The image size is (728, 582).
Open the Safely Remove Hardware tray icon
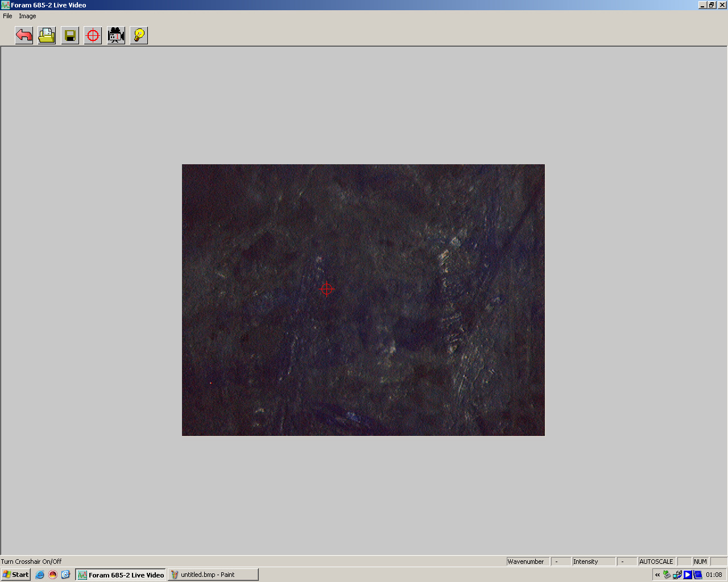[x=667, y=575]
